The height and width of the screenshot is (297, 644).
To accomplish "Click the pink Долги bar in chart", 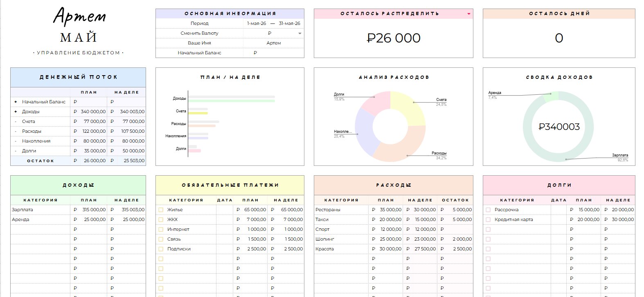I will tap(195, 151).
